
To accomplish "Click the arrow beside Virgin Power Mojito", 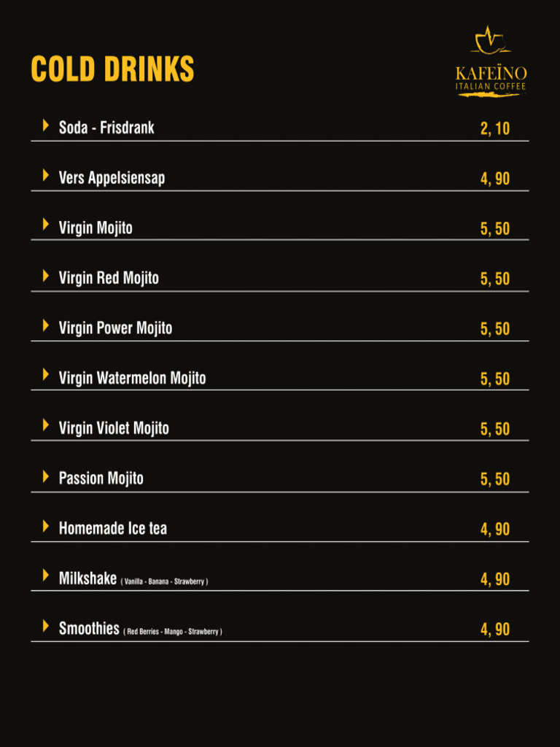I will point(46,326).
